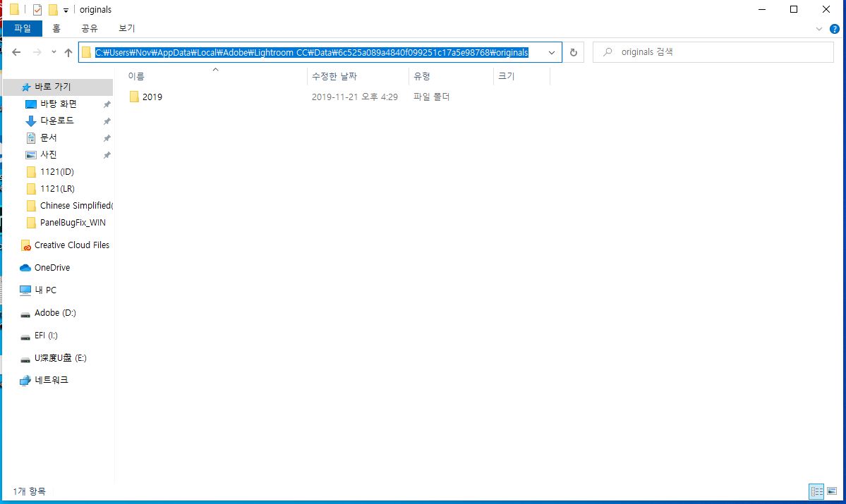
Task: Navigate up to parent folder with up arrow
Action: [66, 51]
